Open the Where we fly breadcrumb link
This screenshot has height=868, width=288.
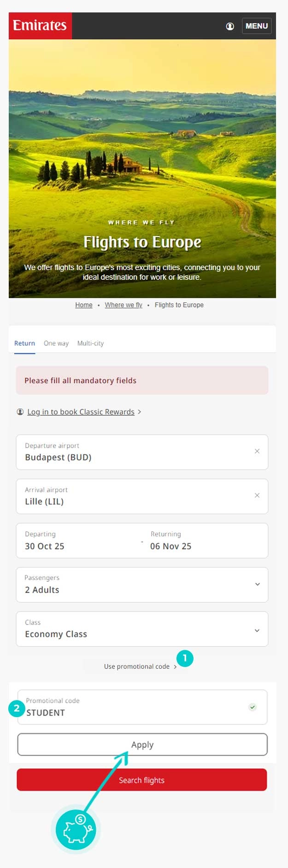(123, 305)
